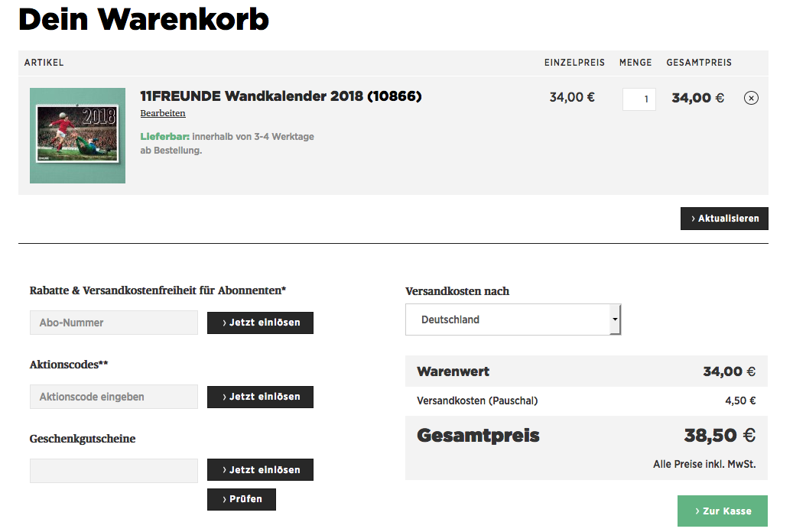The image size is (793, 532).
Task: Click Jetzt einlösen for the Geschenkgutscheine field
Action: tap(260, 470)
